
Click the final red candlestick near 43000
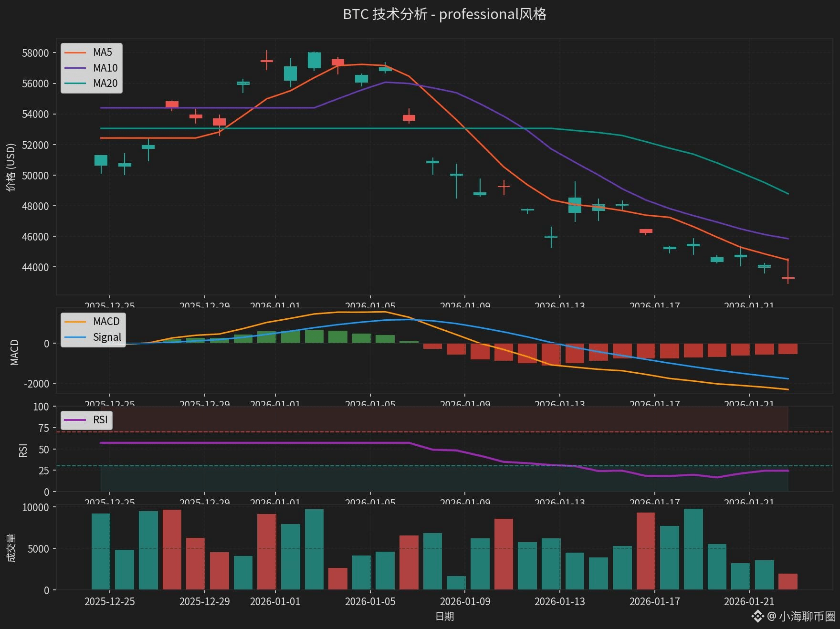point(788,277)
